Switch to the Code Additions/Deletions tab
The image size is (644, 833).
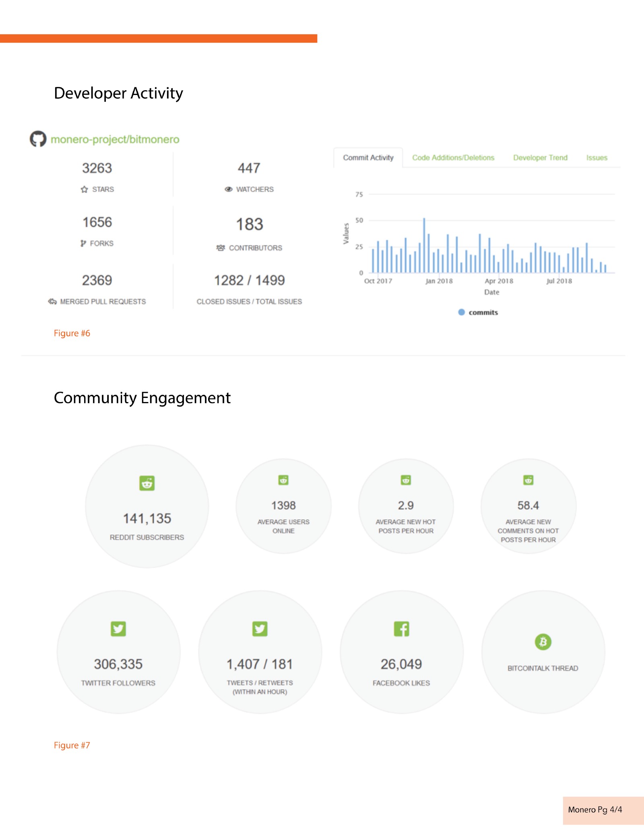point(453,158)
